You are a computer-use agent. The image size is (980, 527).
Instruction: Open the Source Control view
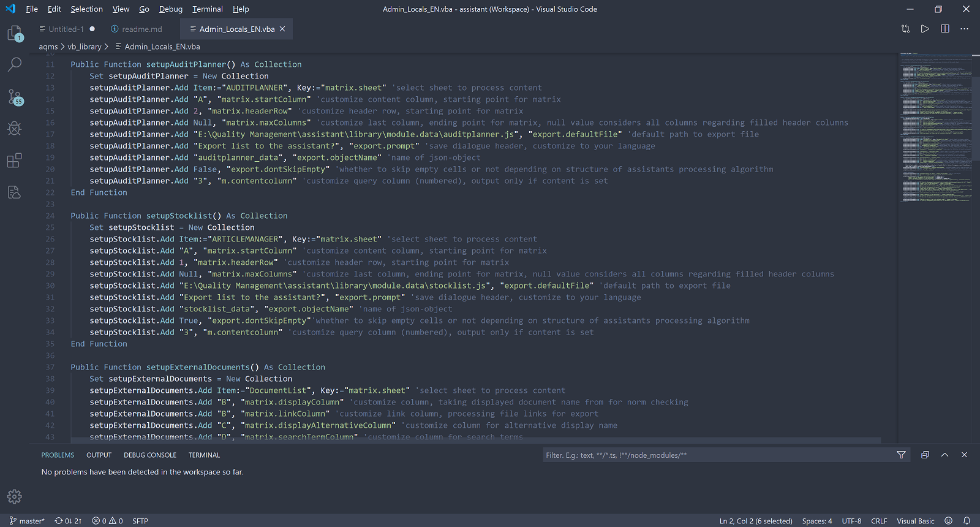(x=15, y=96)
